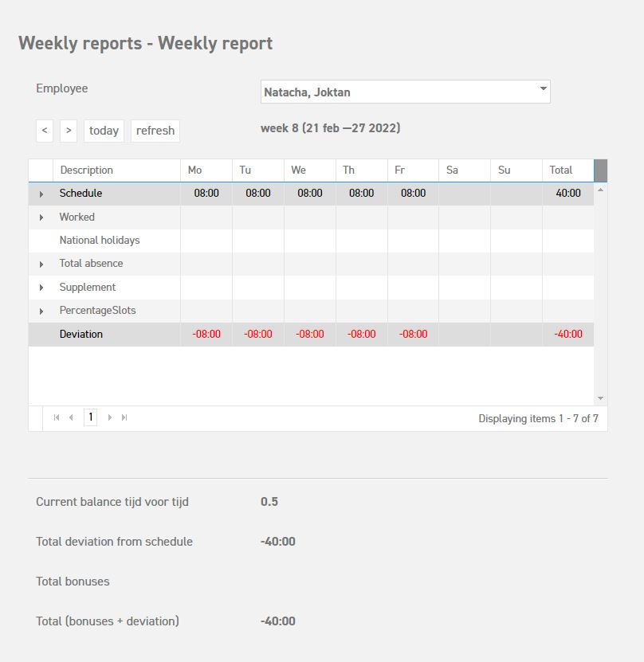The image size is (644, 662).
Task: Click Wednesday's Schedule 08:00 cell
Action: point(310,194)
